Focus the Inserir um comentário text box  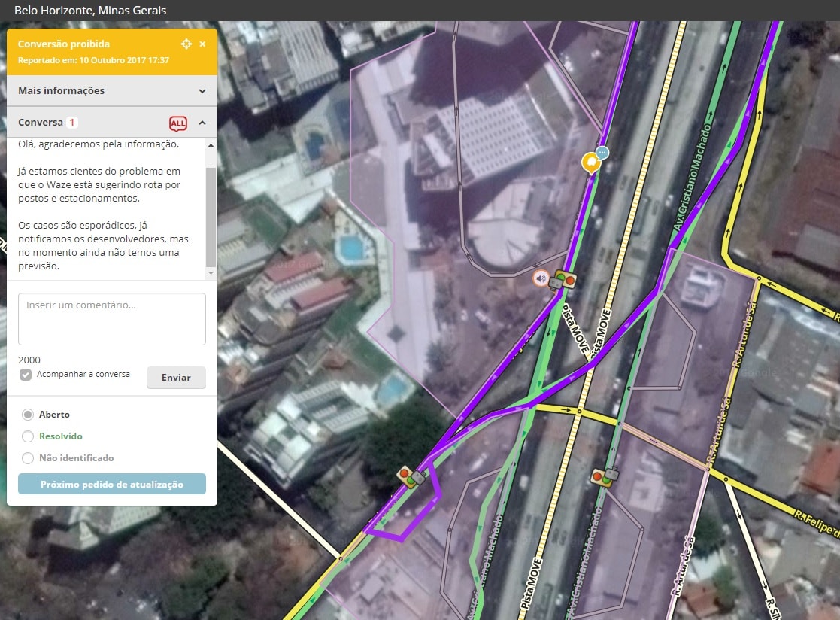click(x=112, y=319)
